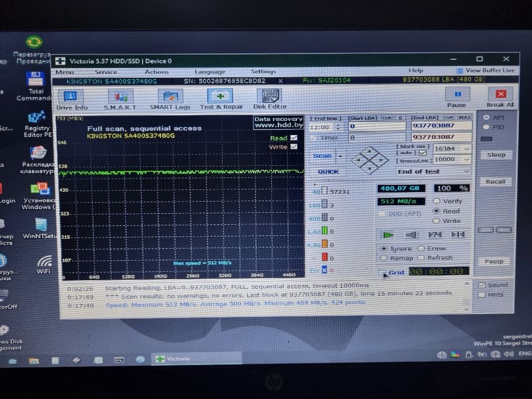532x399 pixels.
Task: Open the Service menu
Action: (x=106, y=72)
